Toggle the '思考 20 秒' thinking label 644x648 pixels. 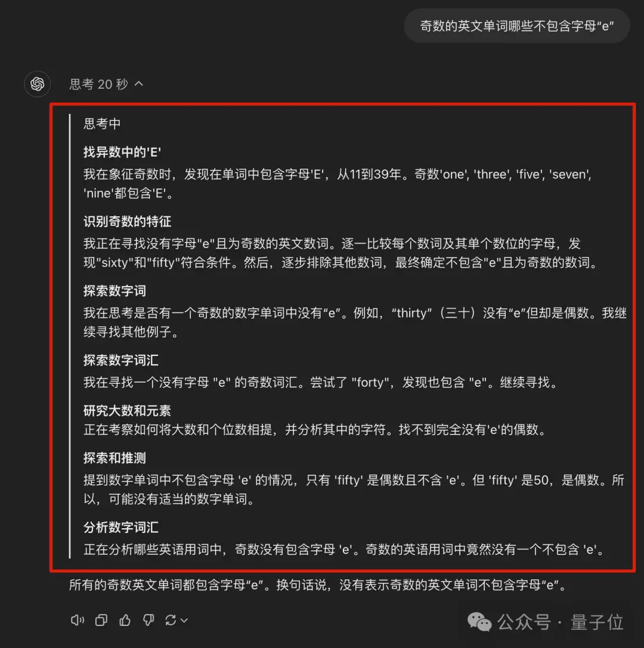tap(99, 84)
